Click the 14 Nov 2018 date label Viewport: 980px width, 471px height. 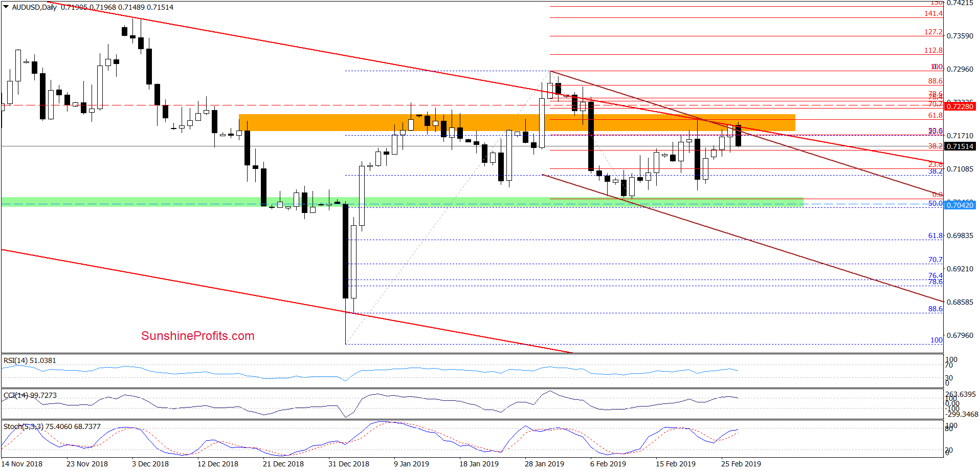22,464
